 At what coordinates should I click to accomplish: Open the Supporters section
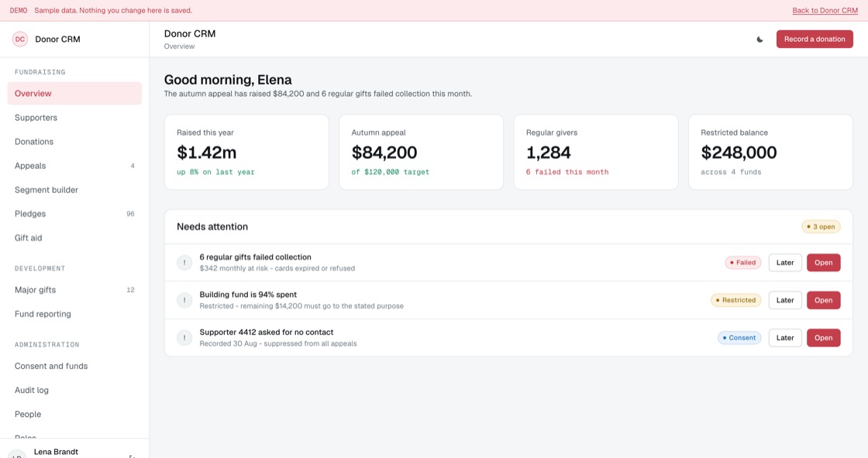(x=74, y=118)
